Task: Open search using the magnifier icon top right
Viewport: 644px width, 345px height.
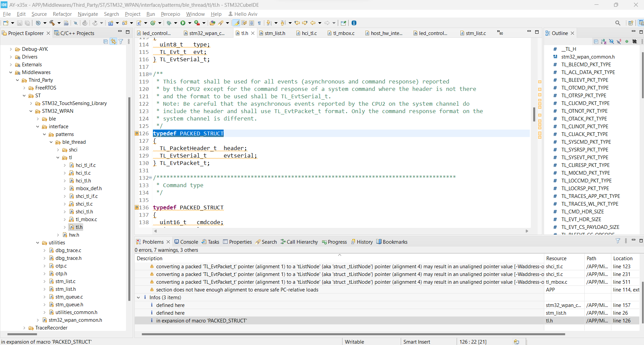Action: 618,23
